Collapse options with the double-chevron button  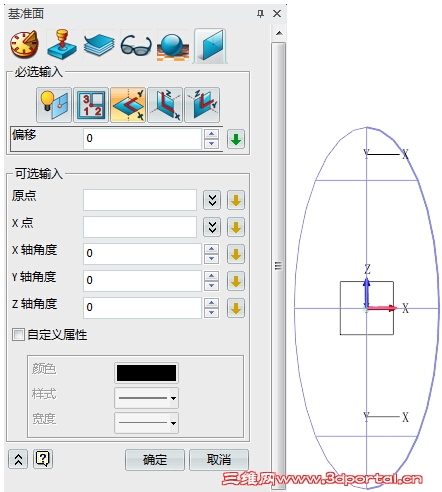18,459
